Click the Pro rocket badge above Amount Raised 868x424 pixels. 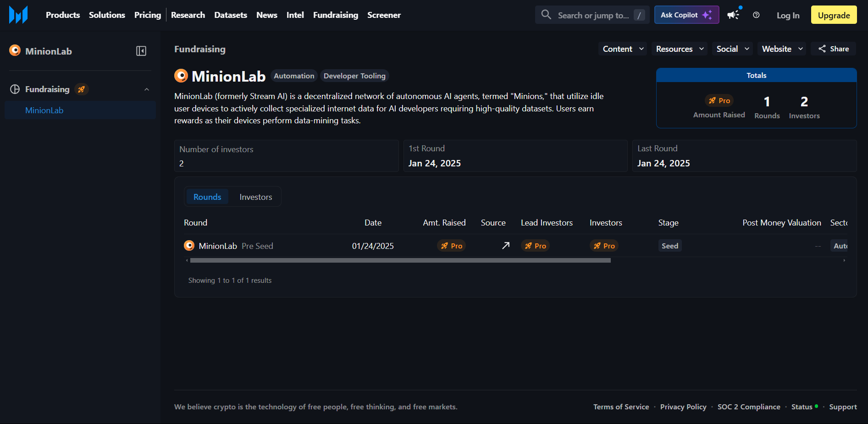pyautogui.click(x=719, y=100)
